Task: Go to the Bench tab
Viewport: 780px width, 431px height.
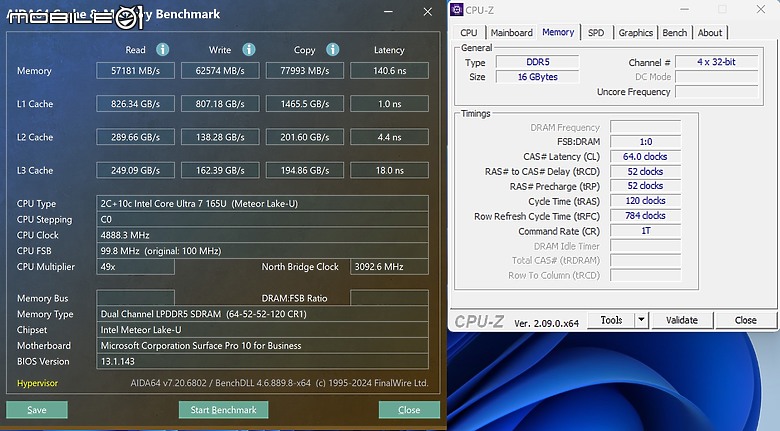Action: 675,33
